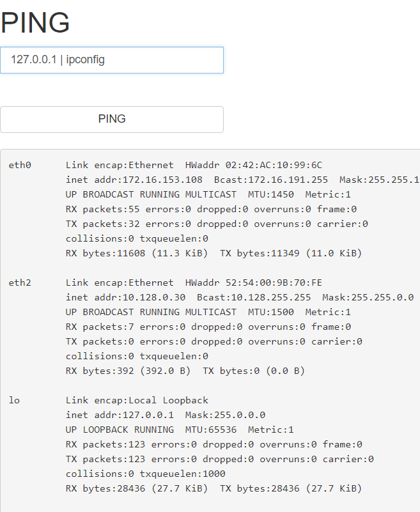Click the txqueuelen:1000 text
The height and width of the screenshot is (512, 420).
[183, 474]
